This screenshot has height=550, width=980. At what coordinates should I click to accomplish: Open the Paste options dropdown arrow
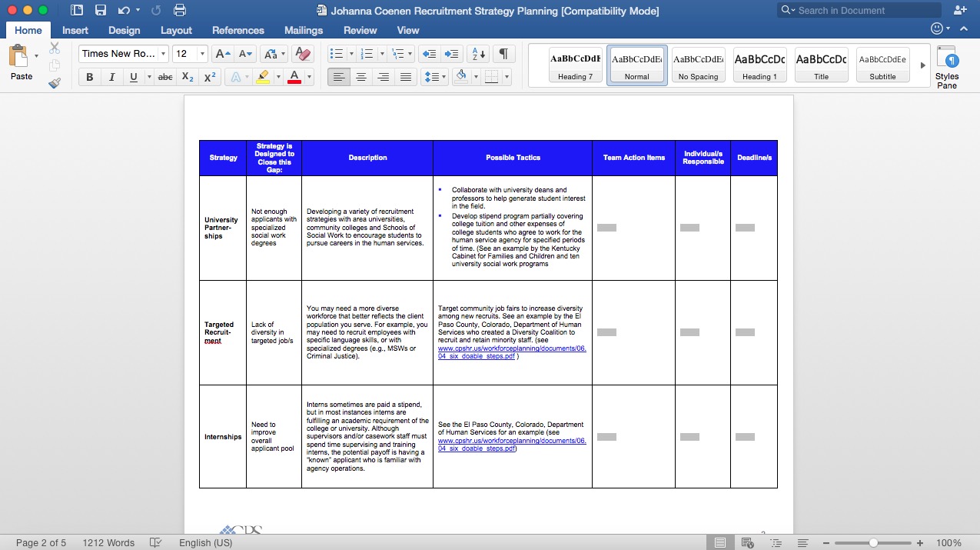coord(36,56)
